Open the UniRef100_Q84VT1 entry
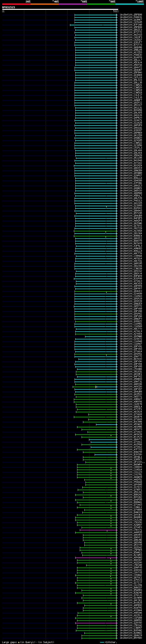Image resolution: width=146 pixels, height=644 pixels. [x=131, y=440]
